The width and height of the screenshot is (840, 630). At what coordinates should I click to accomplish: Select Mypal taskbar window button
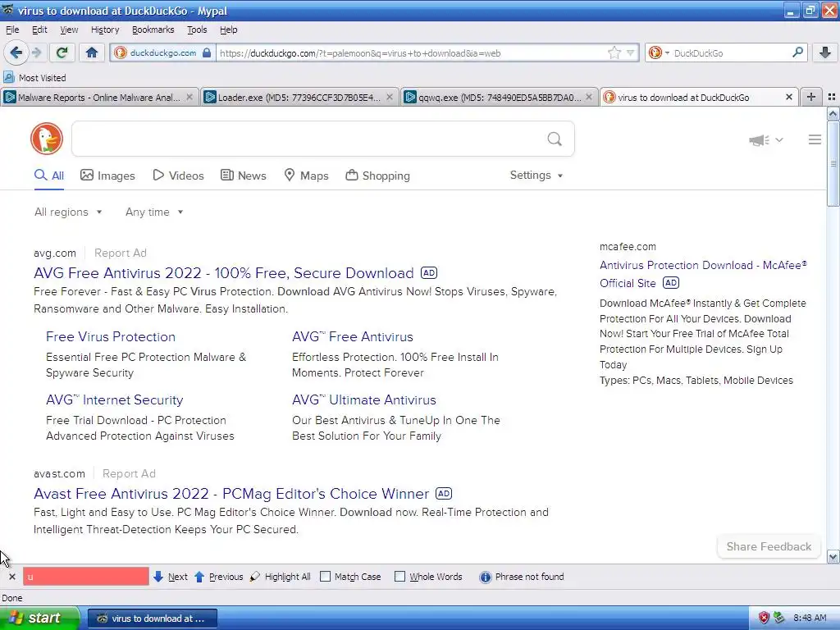click(x=153, y=619)
